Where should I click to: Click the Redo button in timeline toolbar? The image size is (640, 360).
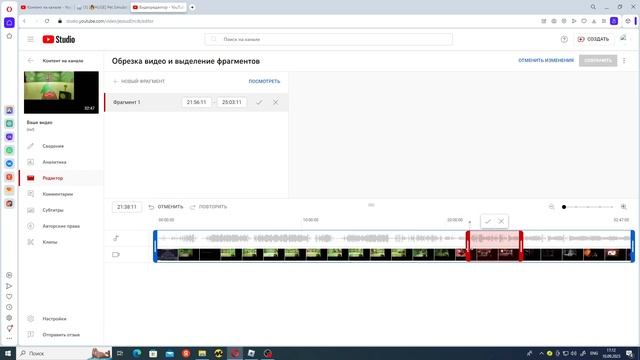(208, 207)
